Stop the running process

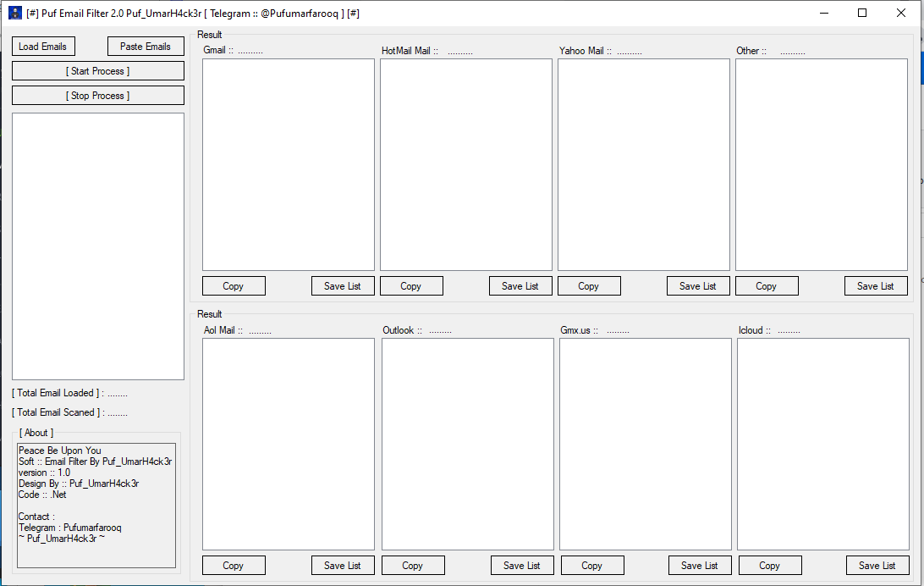pos(98,96)
